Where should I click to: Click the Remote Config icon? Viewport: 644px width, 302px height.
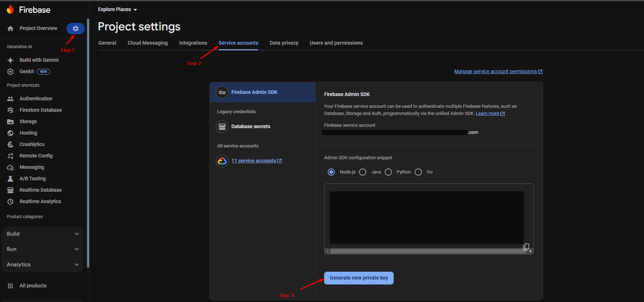(10, 156)
